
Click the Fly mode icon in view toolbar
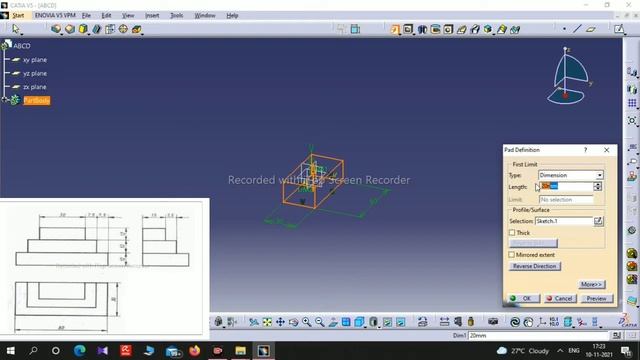point(253,322)
